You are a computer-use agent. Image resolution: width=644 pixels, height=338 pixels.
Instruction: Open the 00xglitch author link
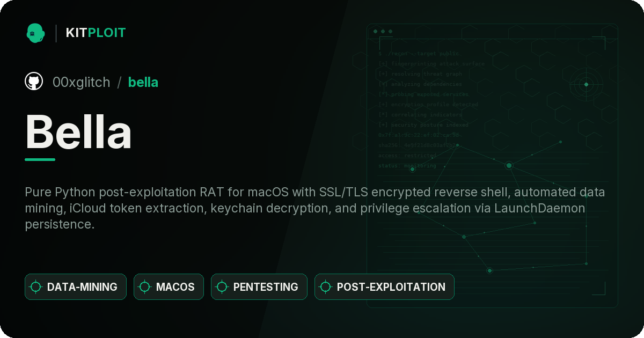[81, 82]
